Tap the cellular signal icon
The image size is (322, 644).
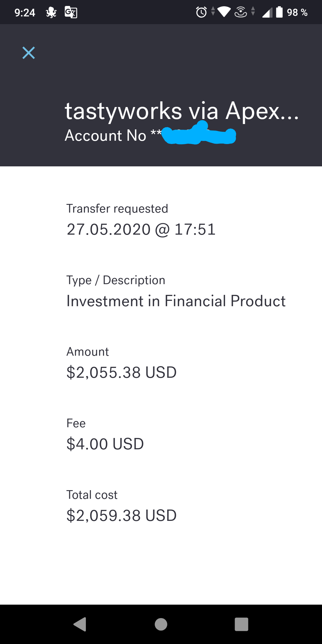267,13
